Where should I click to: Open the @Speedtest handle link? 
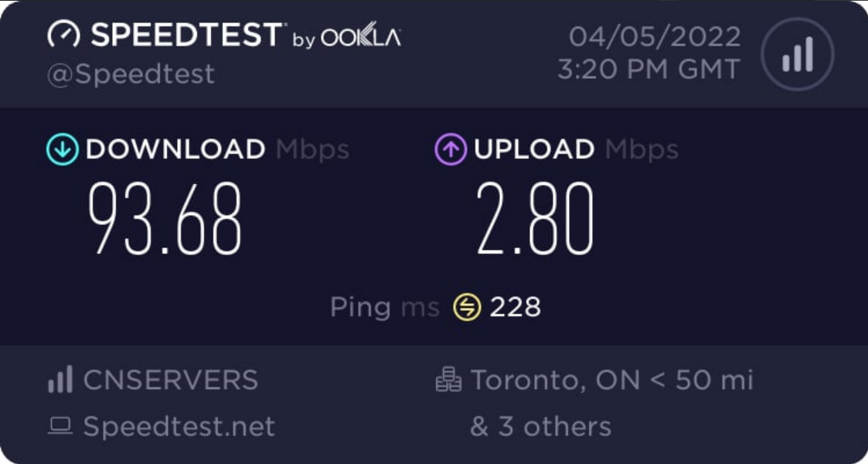click(x=131, y=74)
